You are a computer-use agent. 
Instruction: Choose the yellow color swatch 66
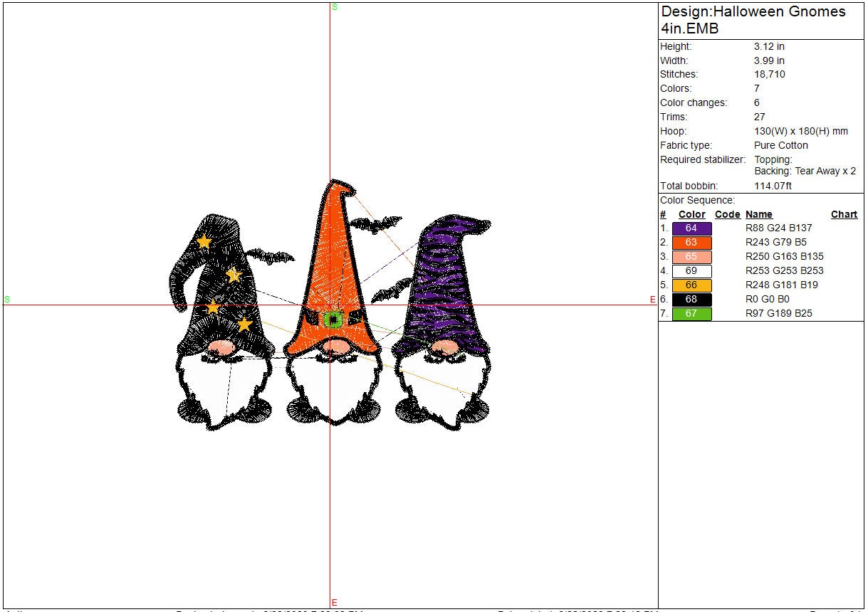pos(691,285)
